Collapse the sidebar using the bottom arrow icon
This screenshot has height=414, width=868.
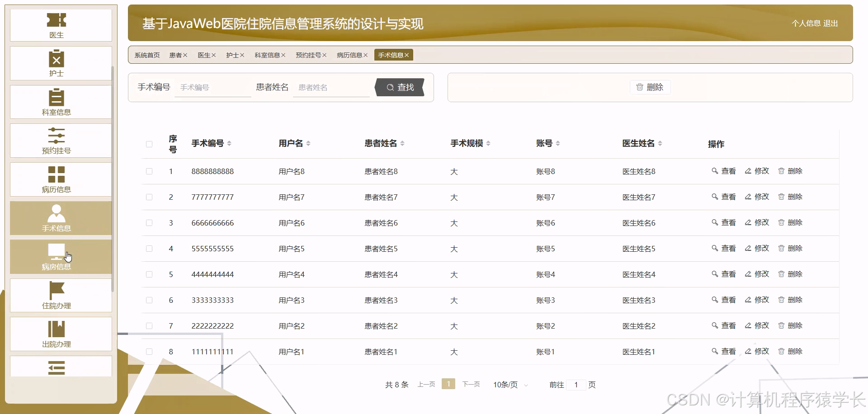(x=56, y=367)
